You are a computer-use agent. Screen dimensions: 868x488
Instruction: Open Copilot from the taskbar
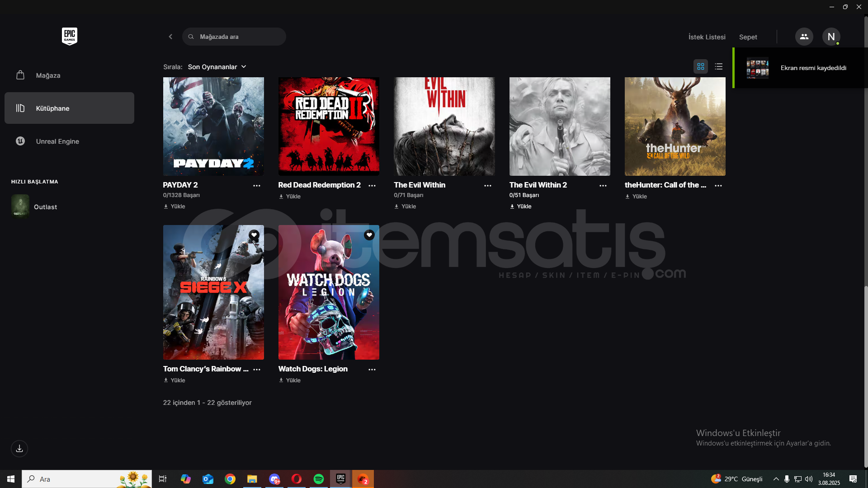[x=185, y=479]
